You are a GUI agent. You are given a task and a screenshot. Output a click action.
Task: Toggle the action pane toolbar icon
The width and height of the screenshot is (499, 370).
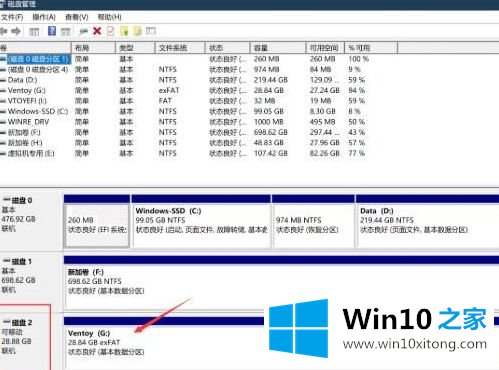(65, 32)
